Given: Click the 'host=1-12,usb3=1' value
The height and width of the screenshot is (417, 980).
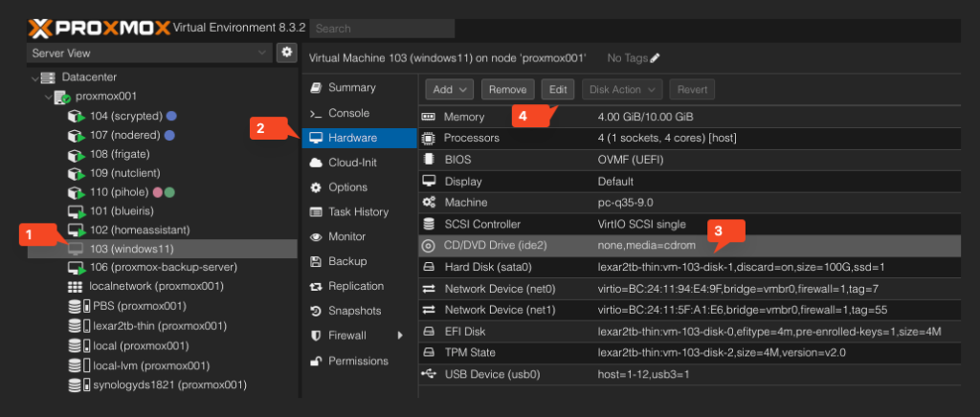Looking at the screenshot, I should (x=644, y=374).
